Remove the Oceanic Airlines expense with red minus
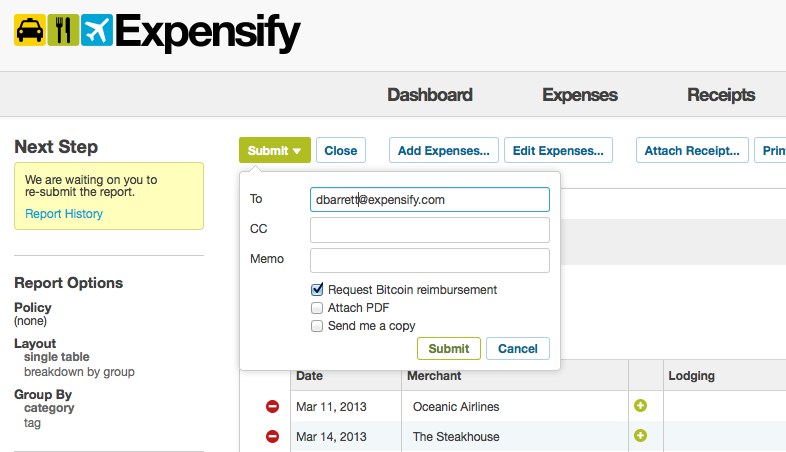The image size is (786, 452). pos(272,406)
